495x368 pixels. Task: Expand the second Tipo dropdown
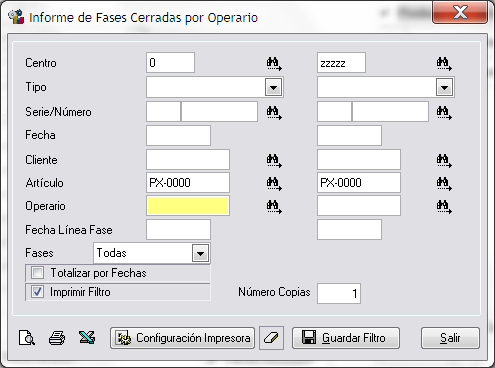coord(444,88)
